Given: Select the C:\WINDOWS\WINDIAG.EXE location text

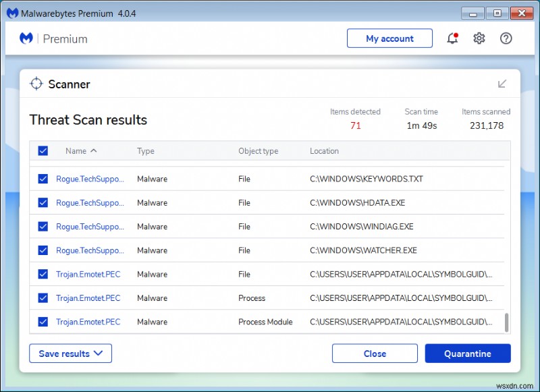Looking at the screenshot, I should tap(362, 227).
